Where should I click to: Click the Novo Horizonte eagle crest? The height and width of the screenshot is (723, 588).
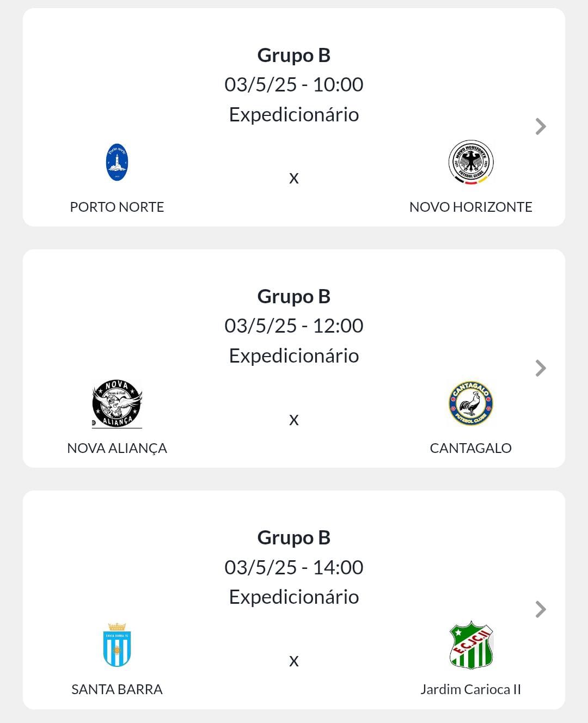click(x=471, y=162)
